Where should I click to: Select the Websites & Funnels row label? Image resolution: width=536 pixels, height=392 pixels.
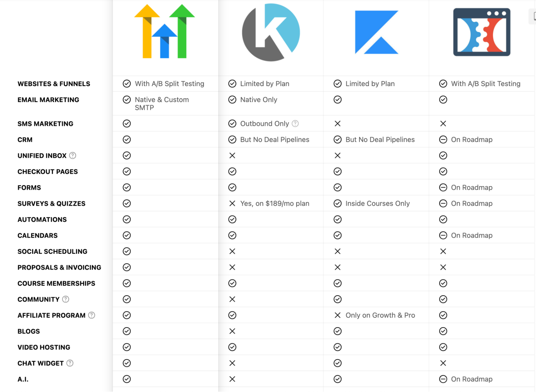tap(54, 84)
